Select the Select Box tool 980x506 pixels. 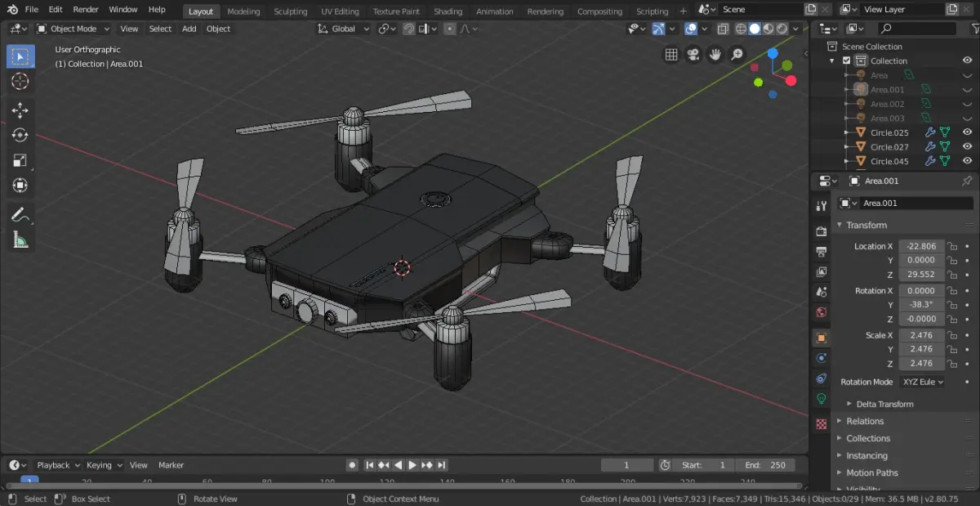click(x=20, y=56)
